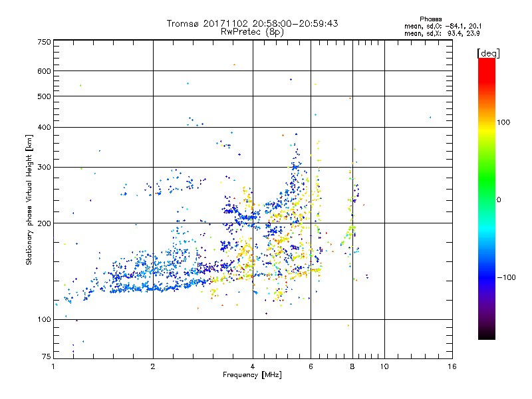Select the 'mean, sd,X: 93.4, 23.9' line
The height and width of the screenshot is (399, 532).
pos(442,33)
